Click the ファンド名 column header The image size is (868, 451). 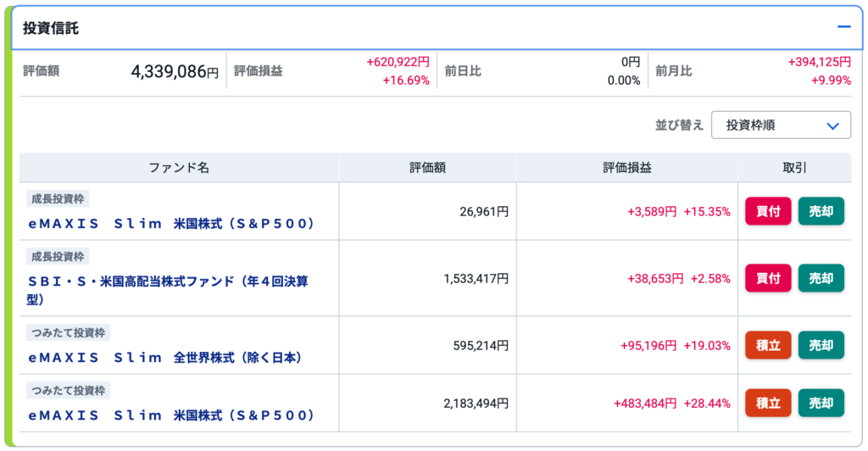(x=179, y=168)
